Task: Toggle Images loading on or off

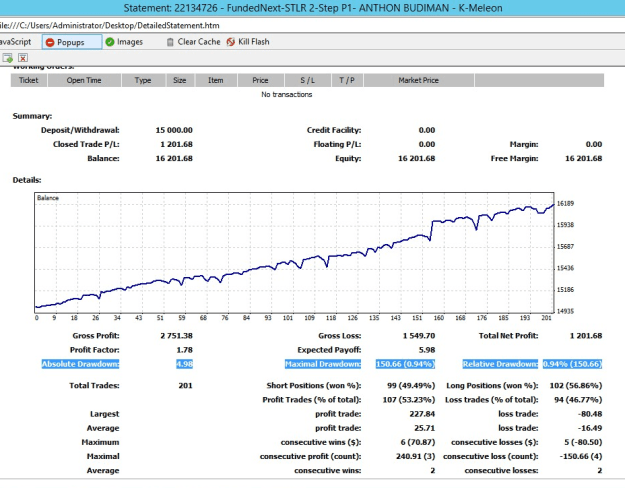Action: (124, 42)
